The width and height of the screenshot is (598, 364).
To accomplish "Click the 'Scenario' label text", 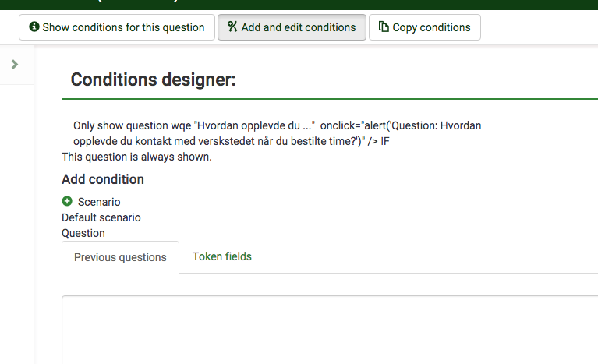I will click(99, 202).
